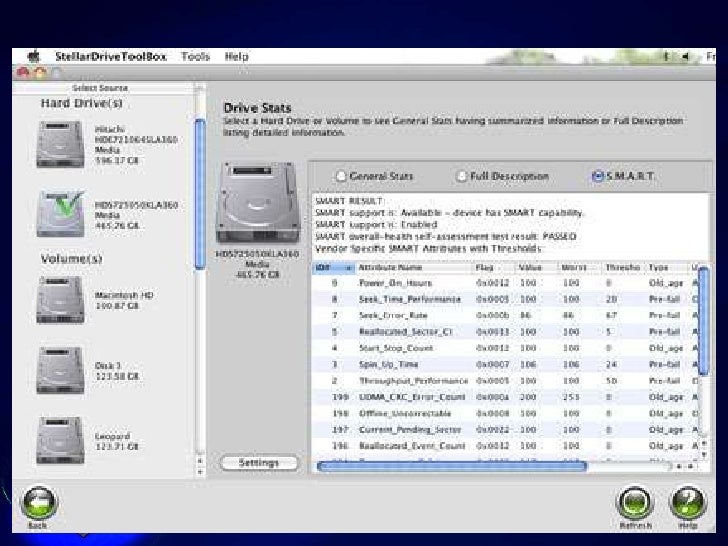Select the General Stats radio button
The width and height of the screenshot is (728, 546).
pos(341,176)
